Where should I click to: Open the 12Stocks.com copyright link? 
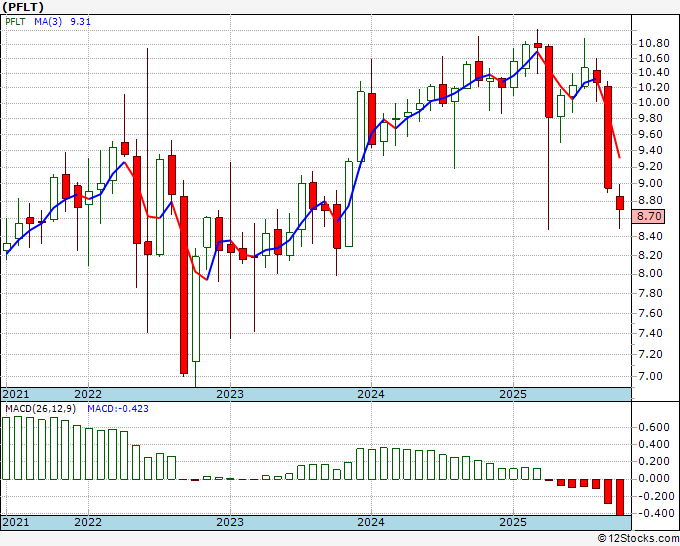point(638,539)
